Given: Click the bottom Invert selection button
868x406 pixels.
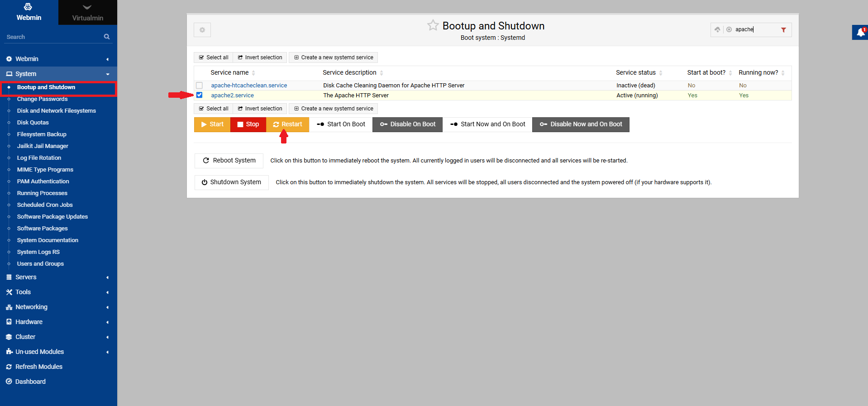Looking at the screenshot, I should (x=260, y=109).
